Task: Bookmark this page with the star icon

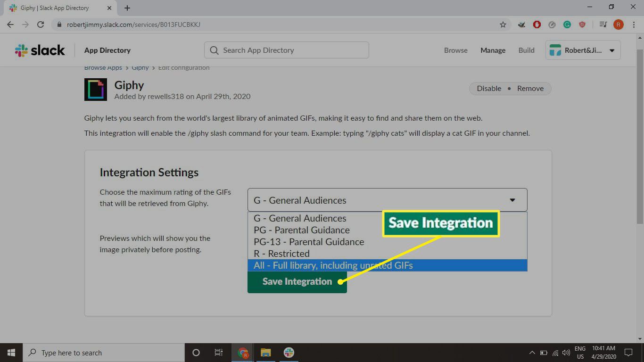Action: click(503, 25)
